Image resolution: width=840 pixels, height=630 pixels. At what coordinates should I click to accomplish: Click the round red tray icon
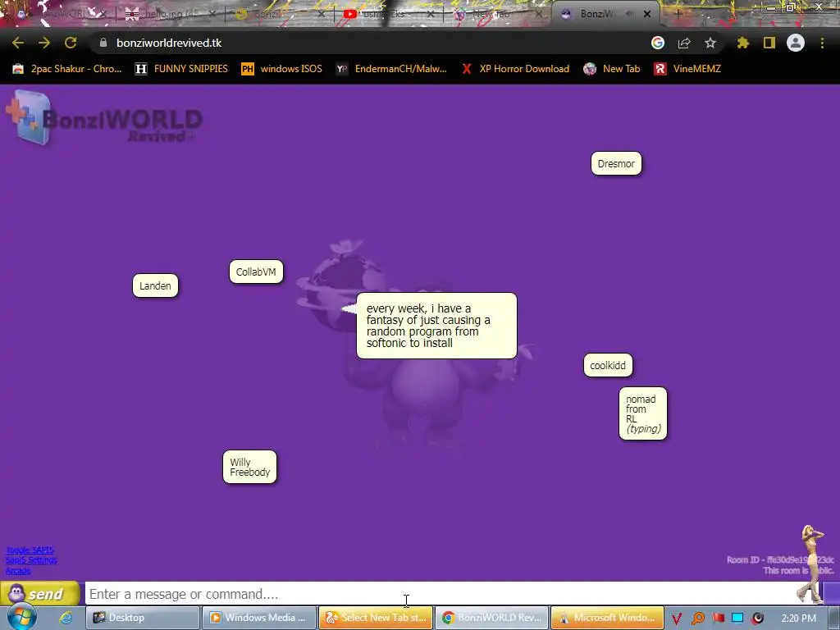click(757, 618)
